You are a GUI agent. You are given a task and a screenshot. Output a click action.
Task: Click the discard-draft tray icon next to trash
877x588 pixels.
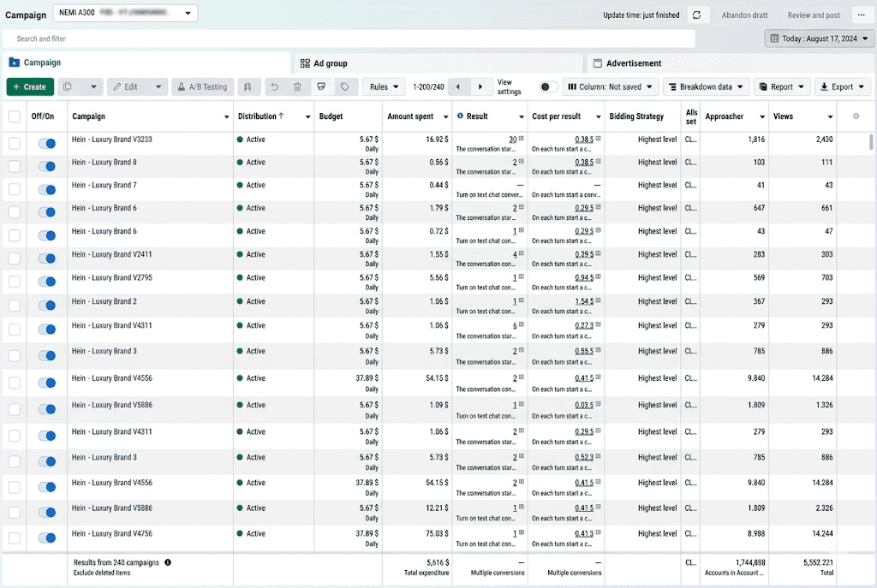pyautogui.click(x=321, y=86)
